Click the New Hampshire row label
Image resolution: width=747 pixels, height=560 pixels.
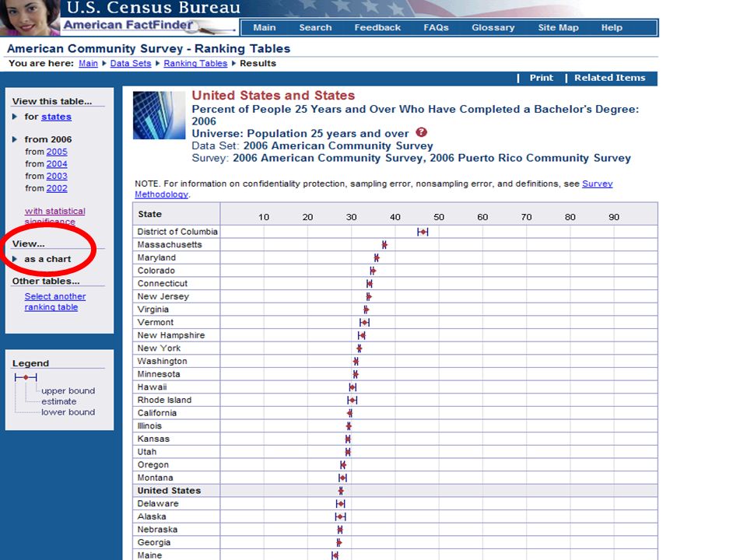[171, 335]
